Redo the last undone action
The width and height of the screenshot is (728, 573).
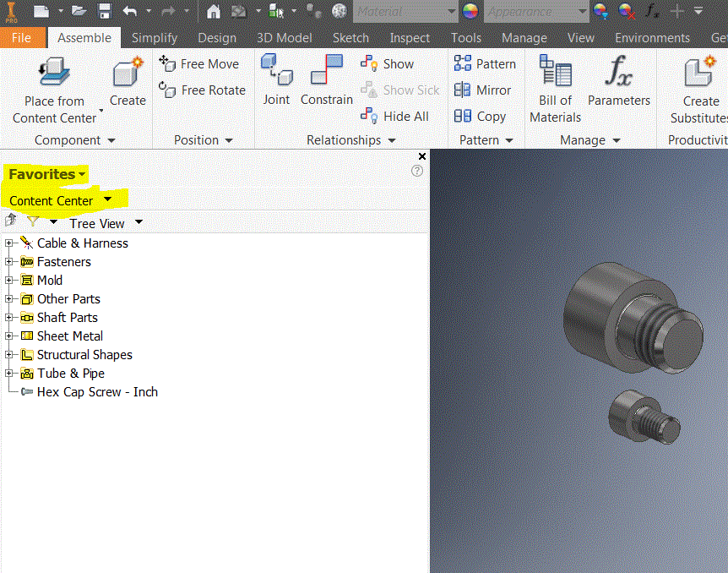[167, 11]
